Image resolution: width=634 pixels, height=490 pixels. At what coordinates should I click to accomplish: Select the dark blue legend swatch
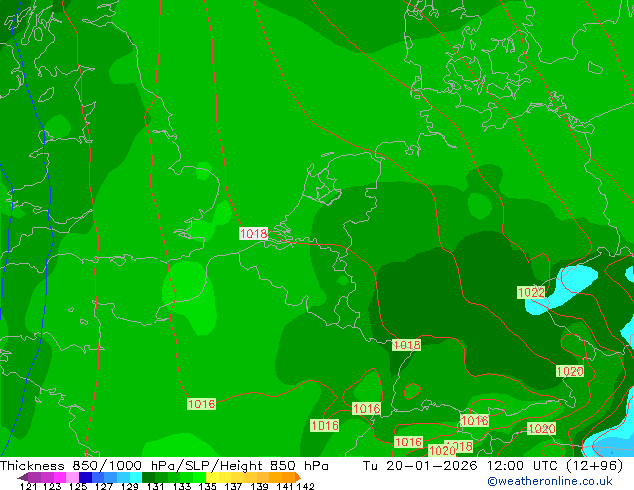(85, 477)
